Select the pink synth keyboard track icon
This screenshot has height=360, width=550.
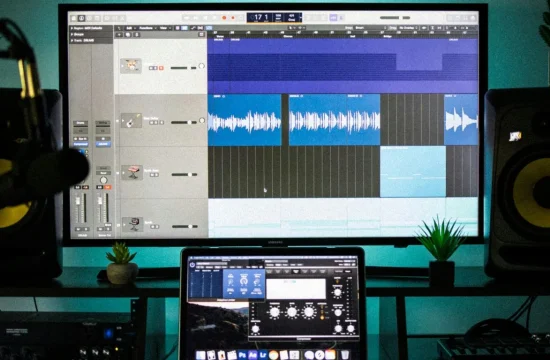[132, 172]
